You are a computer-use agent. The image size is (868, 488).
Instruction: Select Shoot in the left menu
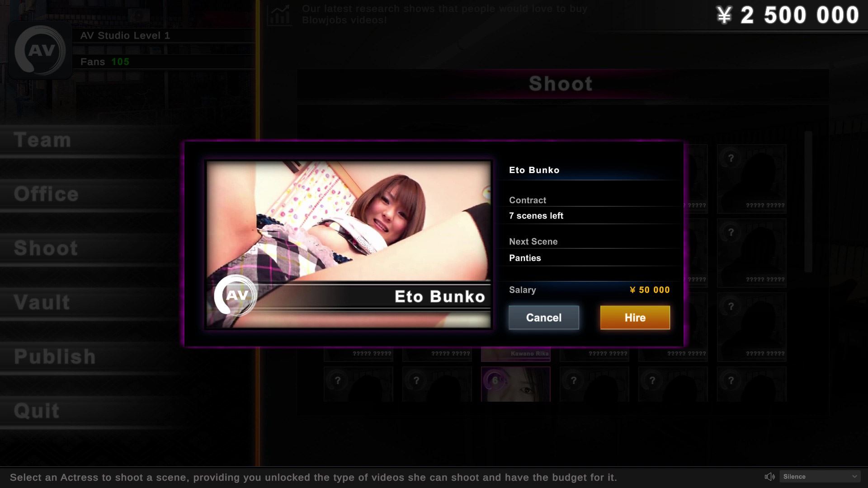click(x=46, y=249)
